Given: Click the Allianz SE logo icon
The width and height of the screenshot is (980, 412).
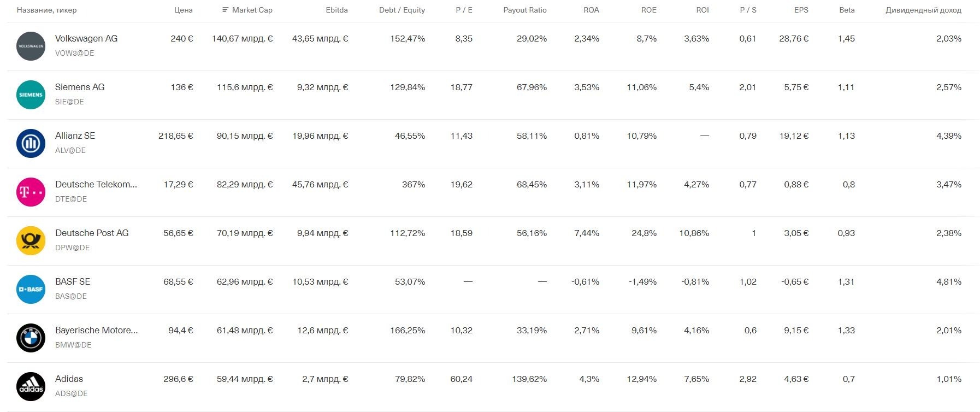Looking at the screenshot, I should pos(31,144).
